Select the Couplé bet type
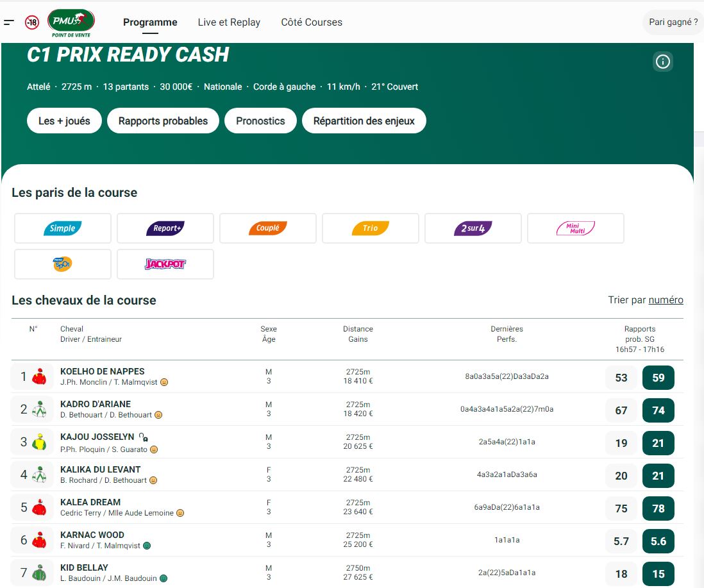 coord(268,228)
